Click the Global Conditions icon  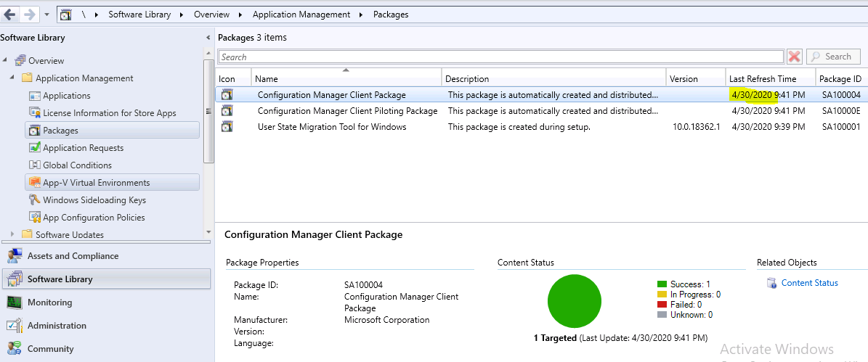tap(35, 165)
